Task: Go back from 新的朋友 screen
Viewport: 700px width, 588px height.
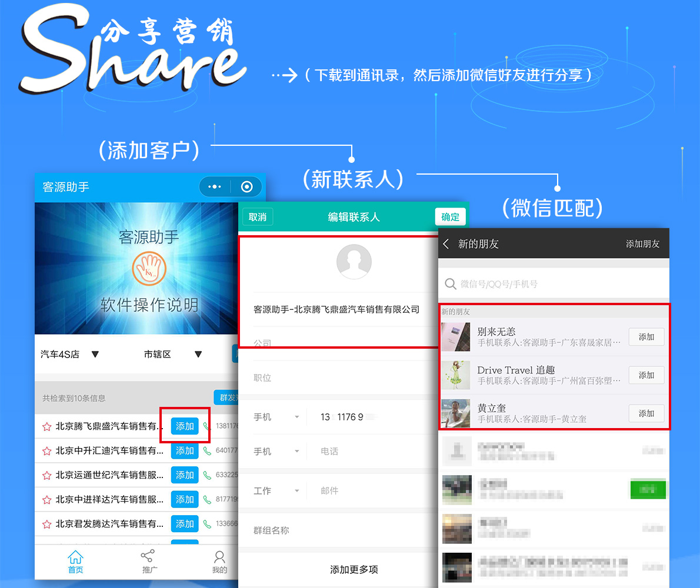Action: [446, 243]
